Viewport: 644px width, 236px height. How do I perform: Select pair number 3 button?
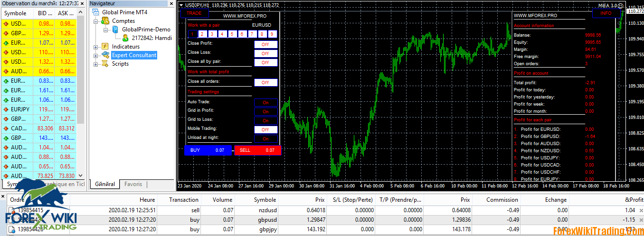(212, 34)
